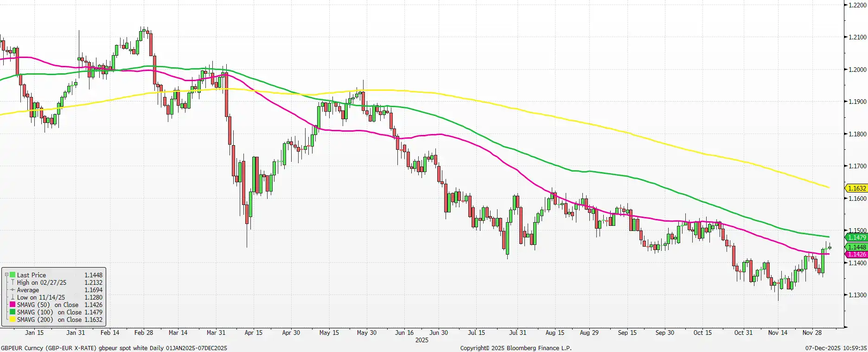This screenshot has height=352, width=868.
Task: Click the green 1.1479 price tag on axis
Action: 856,237
